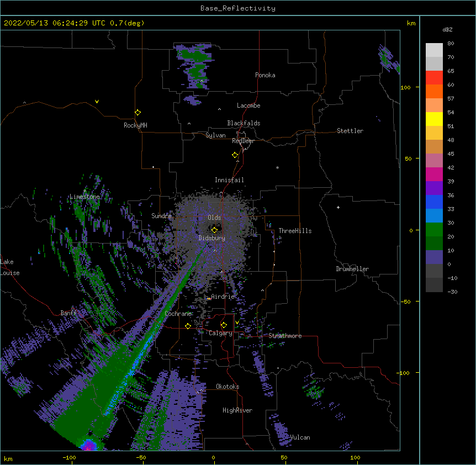Click the dBZ legend heading
The height and width of the screenshot is (465, 476).
pyautogui.click(x=447, y=29)
